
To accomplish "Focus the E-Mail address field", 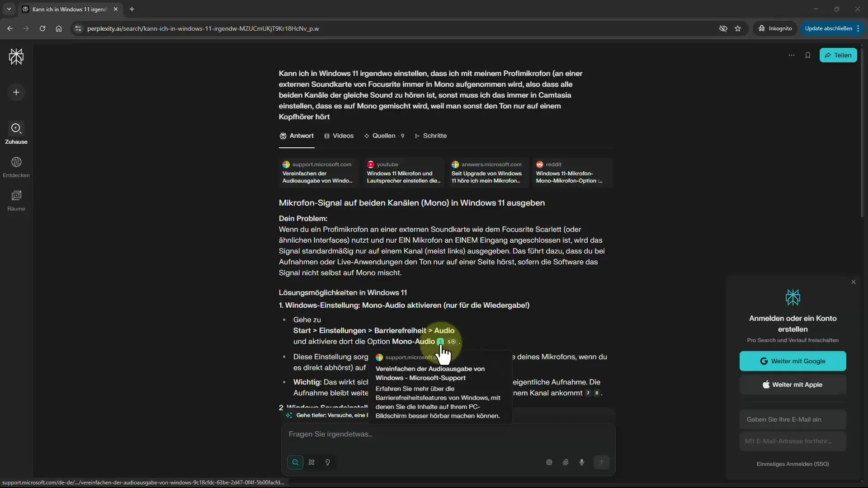I will (x=793, y=419).
